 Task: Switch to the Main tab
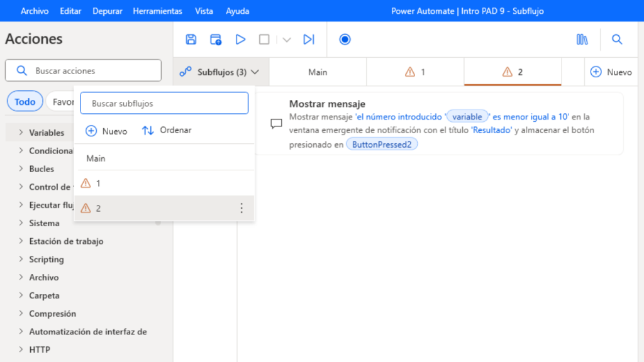[x=318, y=72]
